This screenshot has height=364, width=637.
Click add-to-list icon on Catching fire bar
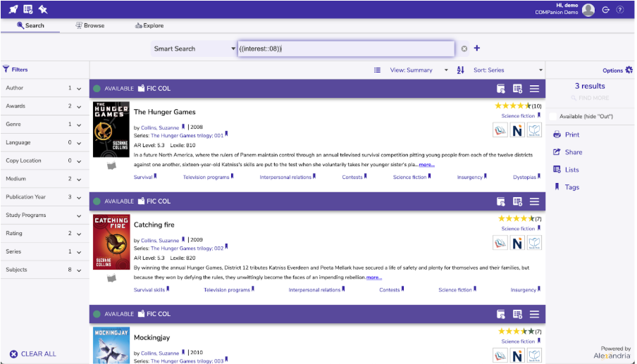[x=517, y=201]
